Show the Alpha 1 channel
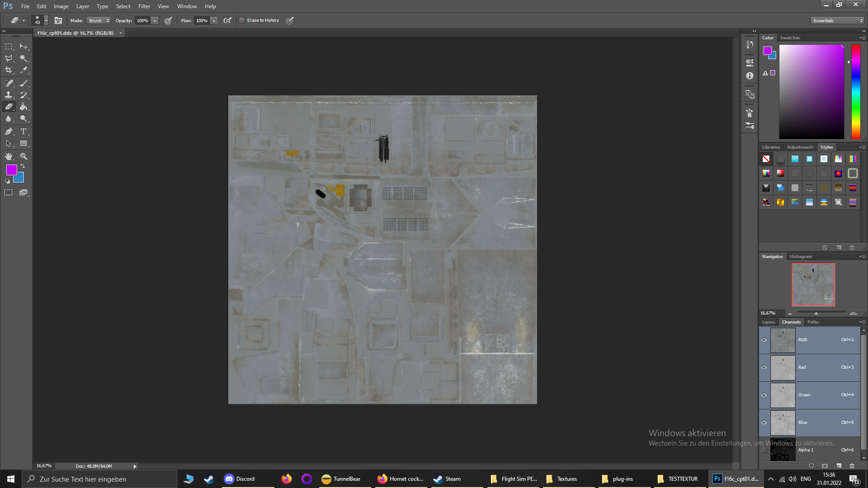Screen dimensions: 868x488 764,450
